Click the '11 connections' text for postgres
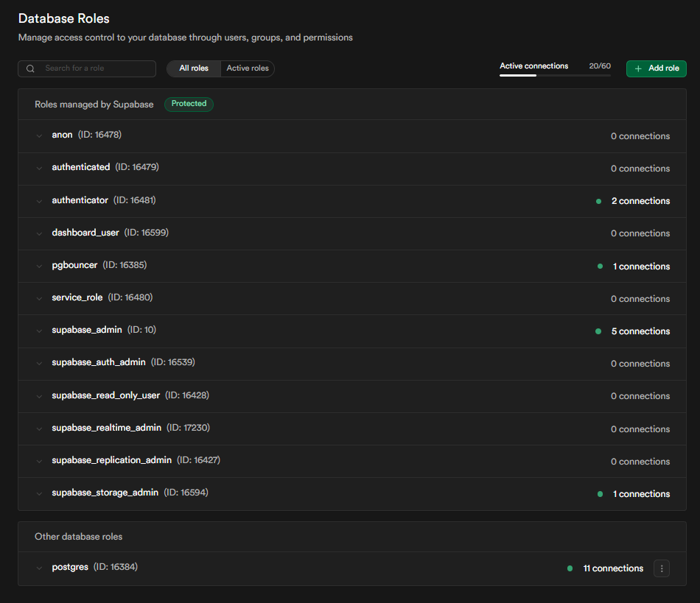700x603 pixels. coord(613,568)
